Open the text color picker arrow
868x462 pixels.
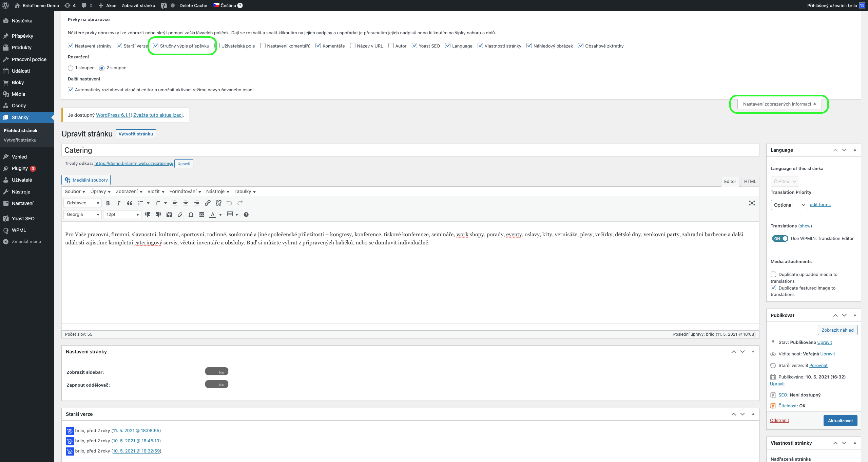click(220, 215)
